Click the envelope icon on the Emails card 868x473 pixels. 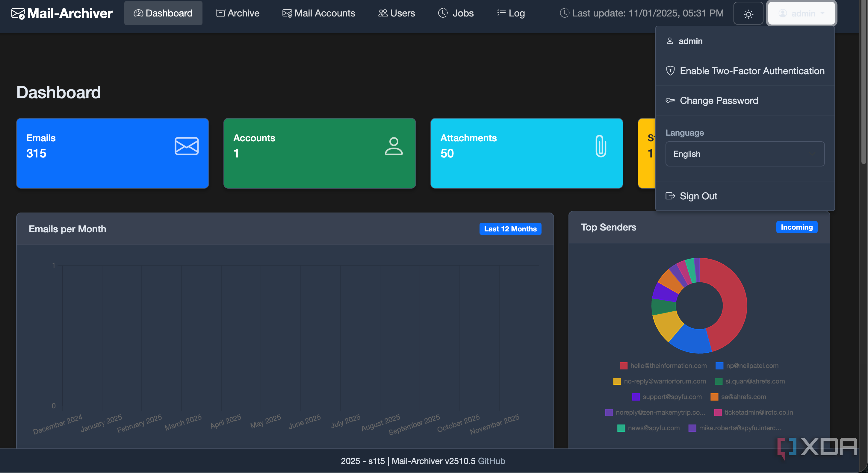click(187, 146)
